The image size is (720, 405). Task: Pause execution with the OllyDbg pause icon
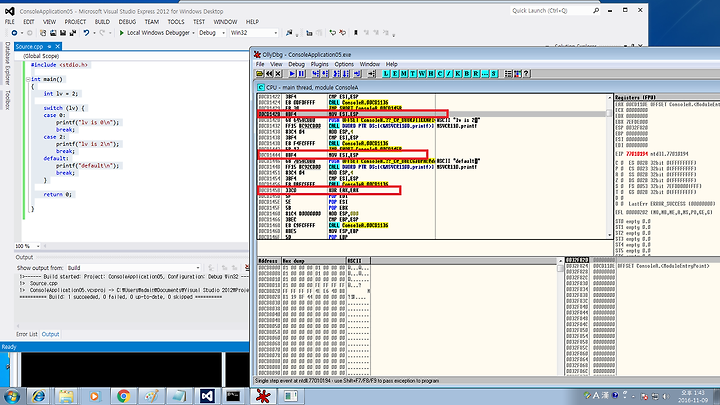pyautogui.click(x=301, y=73)
